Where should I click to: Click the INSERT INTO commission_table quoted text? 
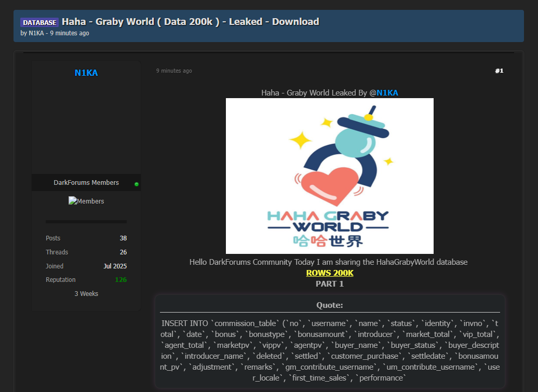pos(330,350)
